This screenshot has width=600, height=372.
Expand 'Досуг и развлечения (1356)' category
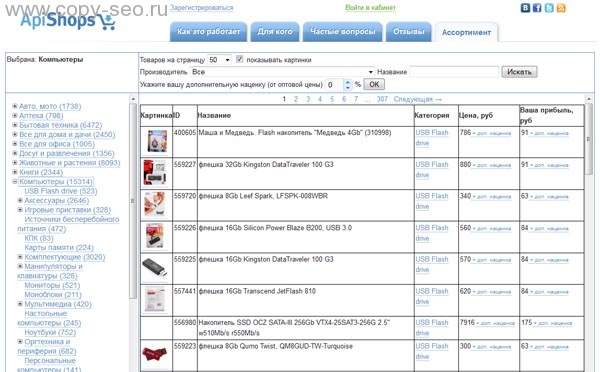coord(15,153)
